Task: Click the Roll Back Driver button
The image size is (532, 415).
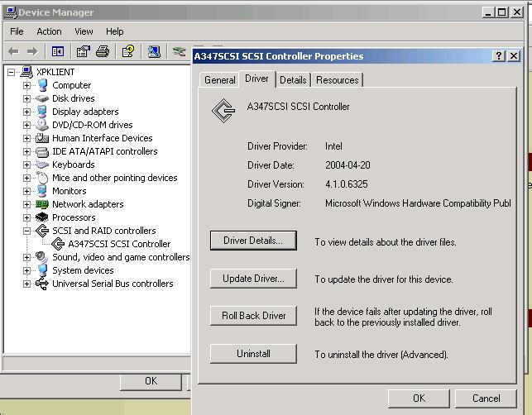Action: click(253, 316)
